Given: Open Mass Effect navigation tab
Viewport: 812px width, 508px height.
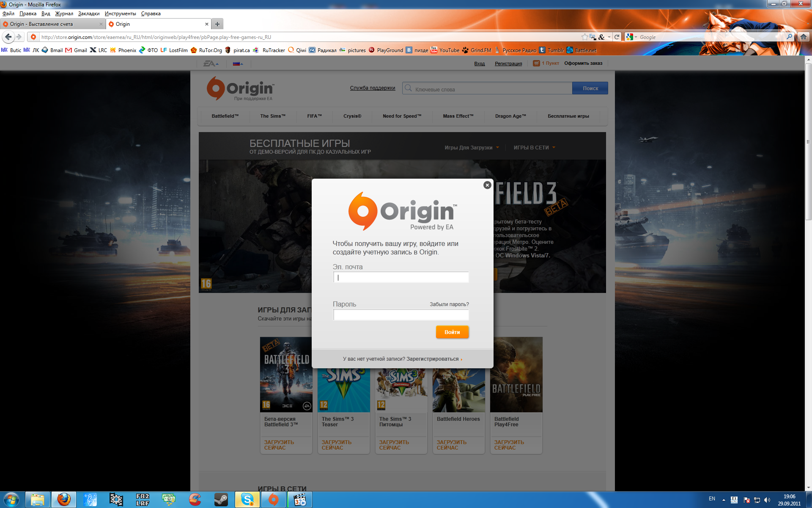Looking at the screenshot, I should click(x=458, y=116).
